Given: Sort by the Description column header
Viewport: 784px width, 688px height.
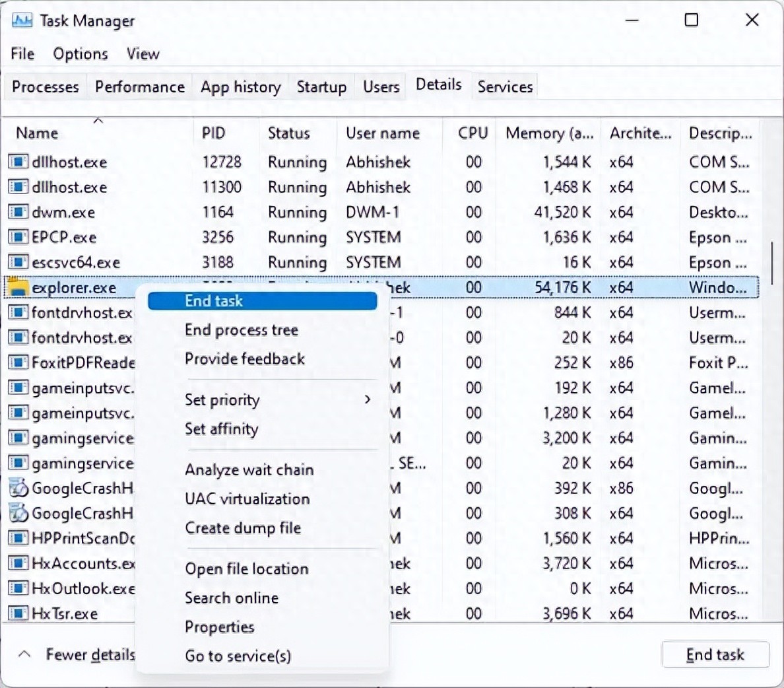Looking at the screenshot, I should tap(720, 133).
